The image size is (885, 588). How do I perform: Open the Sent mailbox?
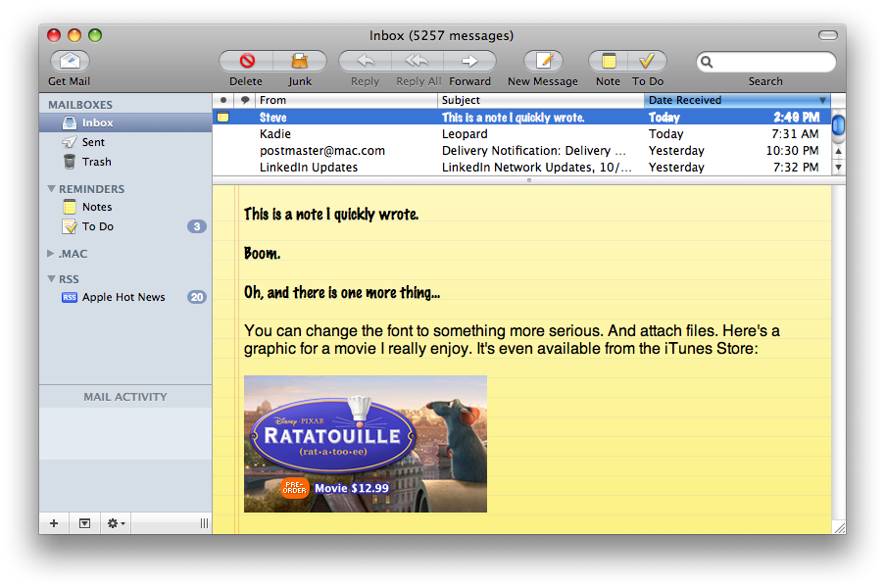pyautogui.click(x=125, y=142)
